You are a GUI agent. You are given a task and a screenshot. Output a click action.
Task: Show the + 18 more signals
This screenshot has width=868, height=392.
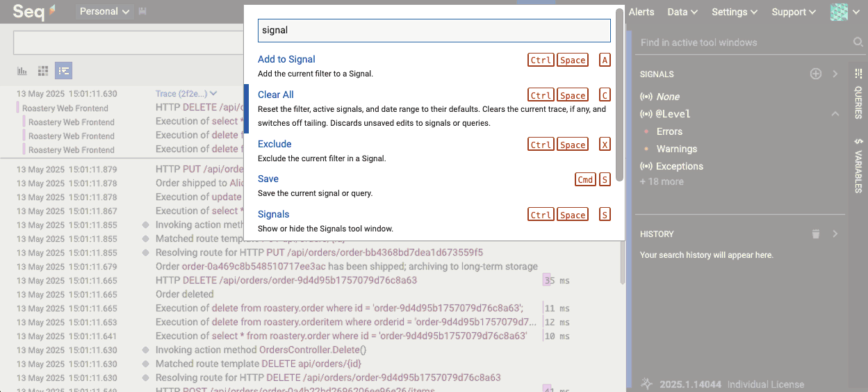[662, 181]
